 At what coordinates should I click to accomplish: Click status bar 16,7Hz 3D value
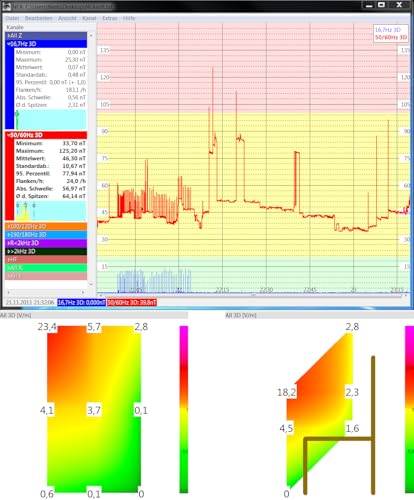click(x=81, y=302)
